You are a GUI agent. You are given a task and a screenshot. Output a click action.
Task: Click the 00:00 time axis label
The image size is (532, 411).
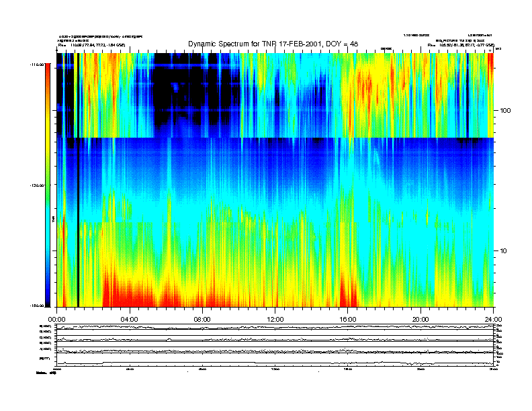coord(56,320)
